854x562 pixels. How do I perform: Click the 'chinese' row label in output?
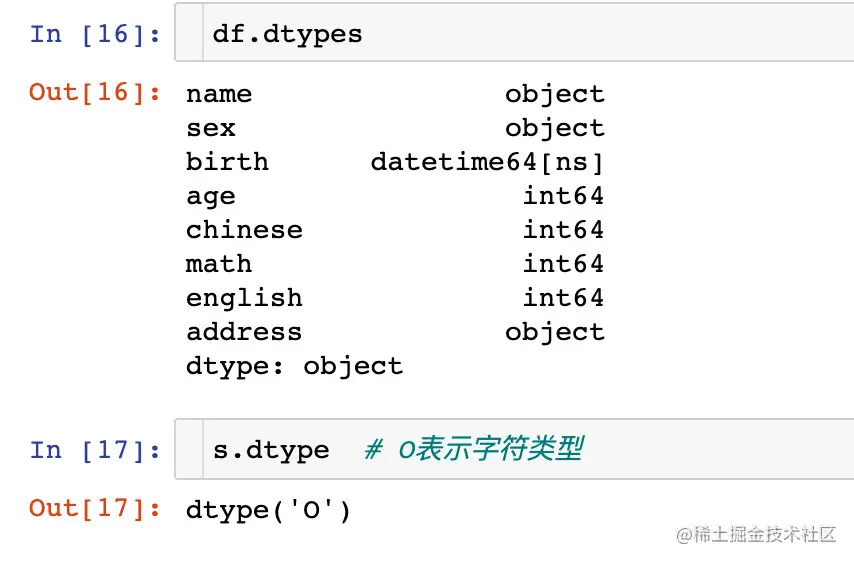click(x=244, y=230)
